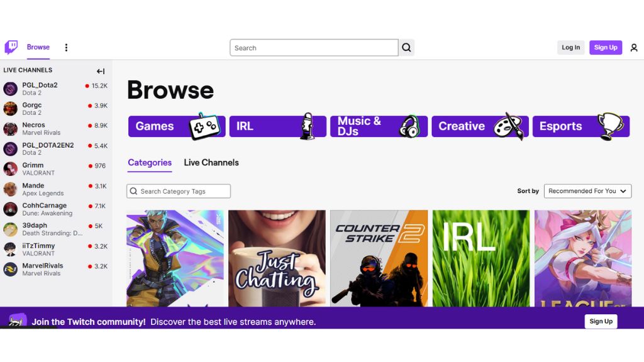Click the Log In button
Screen dimensions: 644x362
tap(570, 48)
